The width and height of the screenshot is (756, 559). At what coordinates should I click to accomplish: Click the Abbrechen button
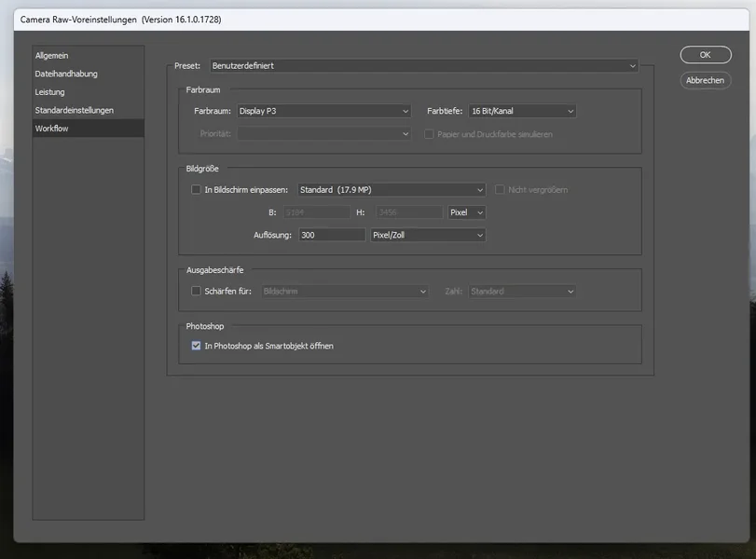[x=706, y=80]
